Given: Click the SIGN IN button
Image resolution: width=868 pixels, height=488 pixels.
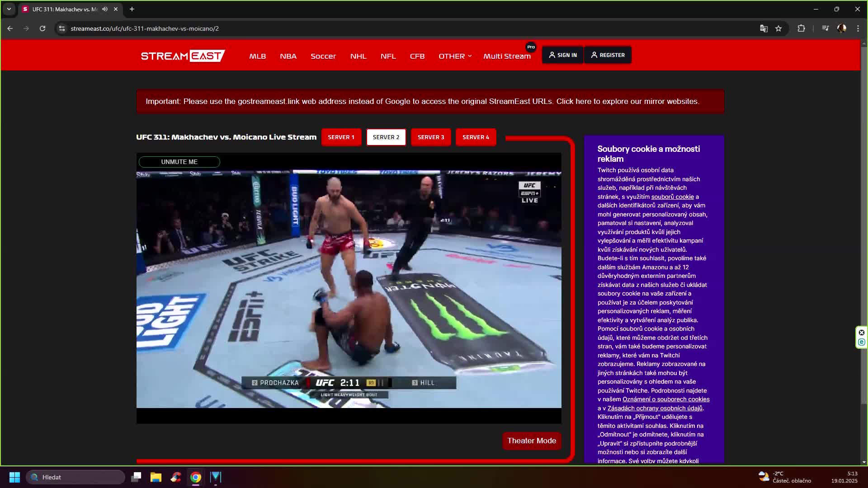Looking at the screenshot, I should (x=563, y=55).
